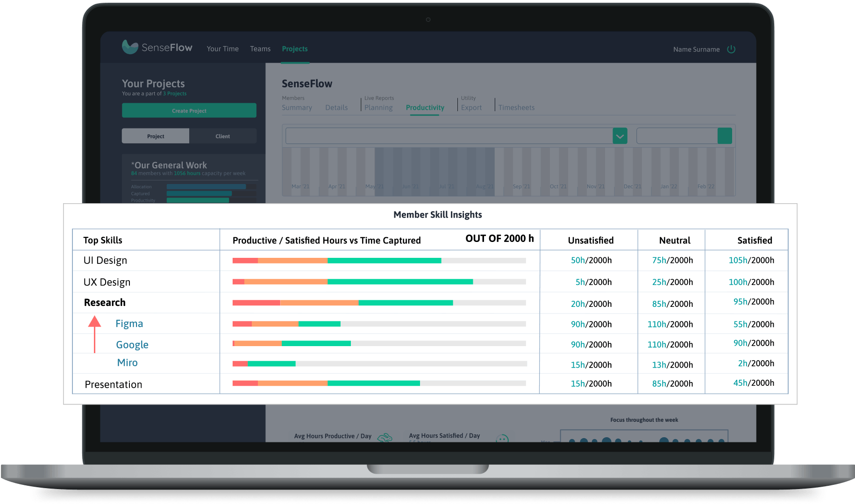
Task: Click Presentation satisfied value 45h
Action: pyautogui.click(x=741, y=383)
